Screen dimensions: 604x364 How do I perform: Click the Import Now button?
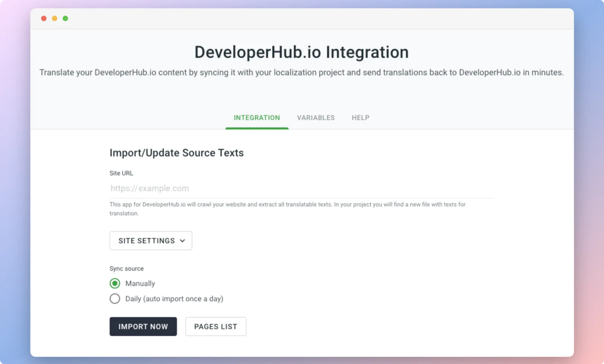pos(143,327)
